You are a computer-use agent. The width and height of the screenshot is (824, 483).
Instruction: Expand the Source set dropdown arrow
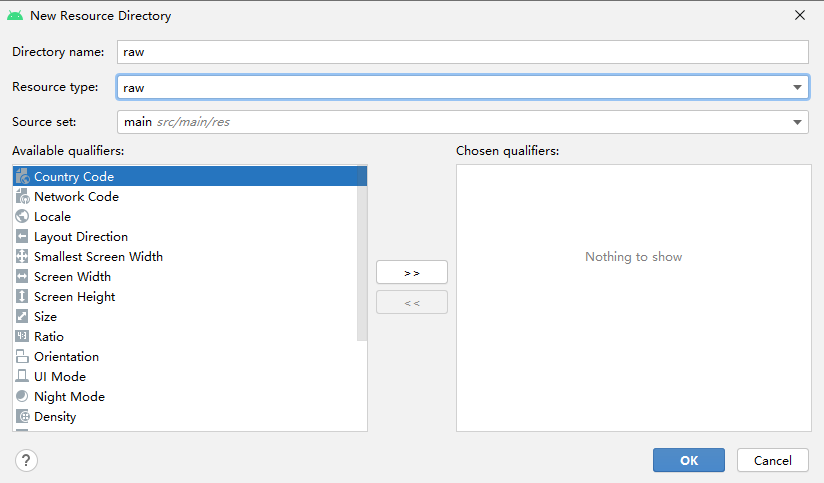coord(798,122)
